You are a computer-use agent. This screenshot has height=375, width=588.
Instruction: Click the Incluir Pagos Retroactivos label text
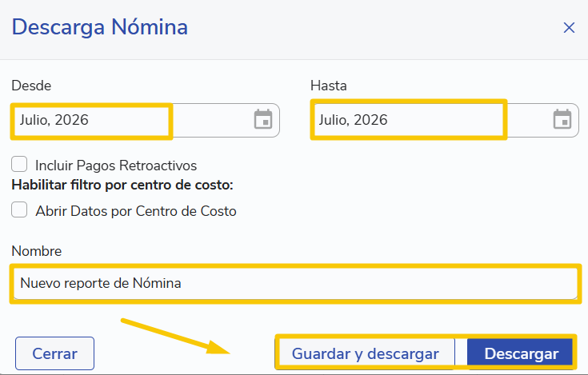(116, 166)
